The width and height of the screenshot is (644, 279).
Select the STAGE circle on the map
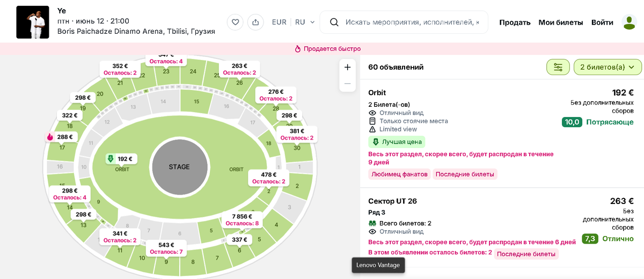tap(179, 167)
